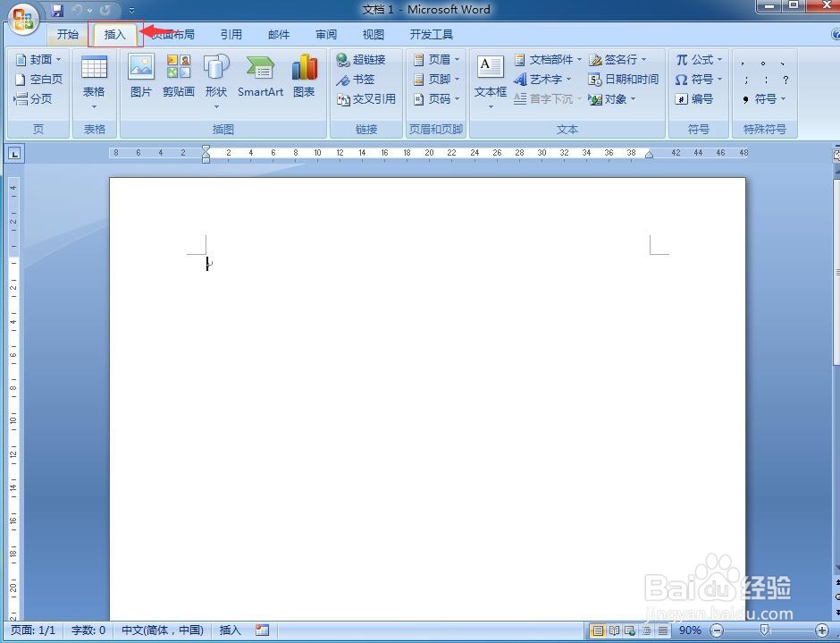Open the 页眉 header dropdown
840x643 pixels.
coord(437,59)
